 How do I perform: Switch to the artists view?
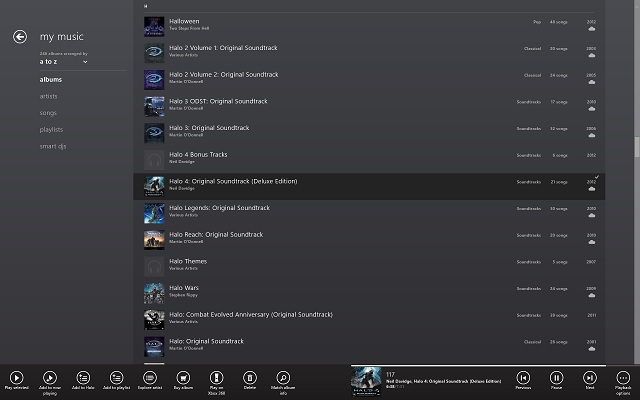click(x=49, y=96)
